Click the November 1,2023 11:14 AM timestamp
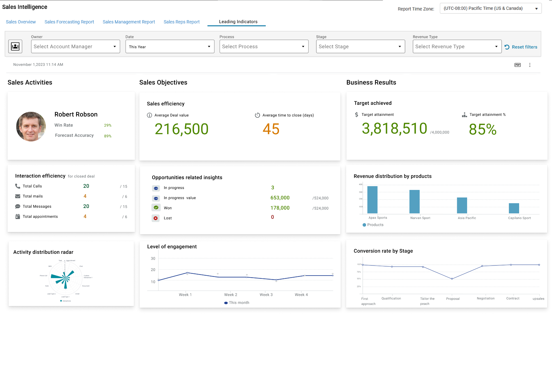 pos(38,65)
